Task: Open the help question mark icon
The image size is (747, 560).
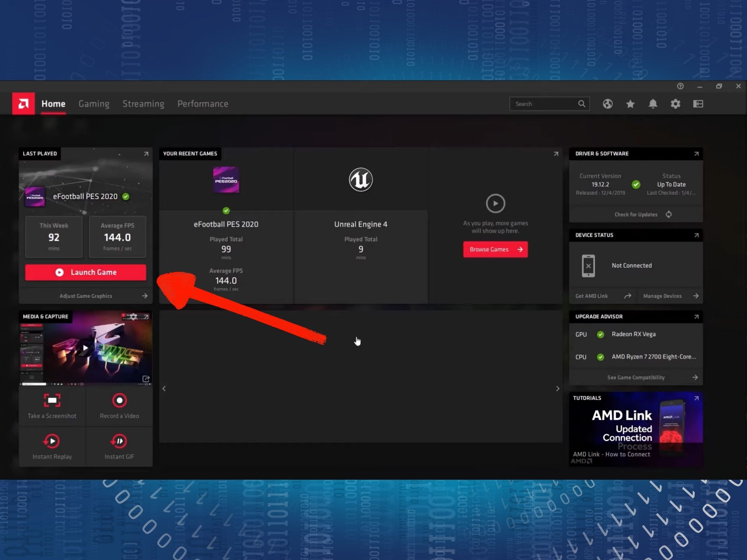Action: pos(680,86)
